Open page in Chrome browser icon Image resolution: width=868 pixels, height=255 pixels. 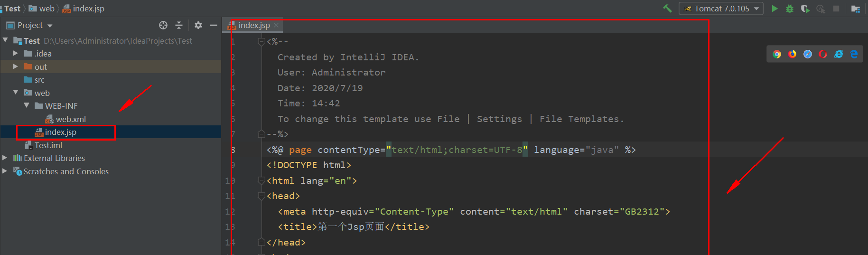click(777, 54)
